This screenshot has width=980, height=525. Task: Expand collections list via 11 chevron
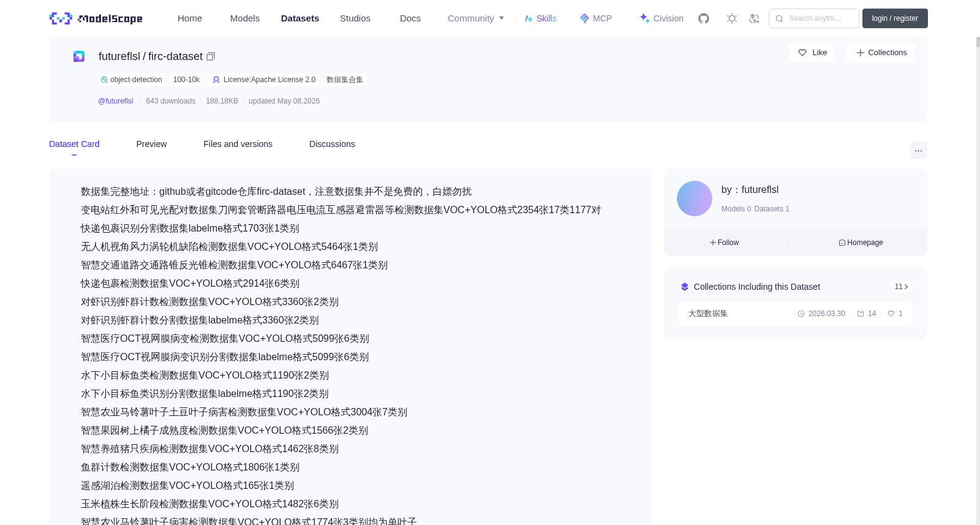902,287
